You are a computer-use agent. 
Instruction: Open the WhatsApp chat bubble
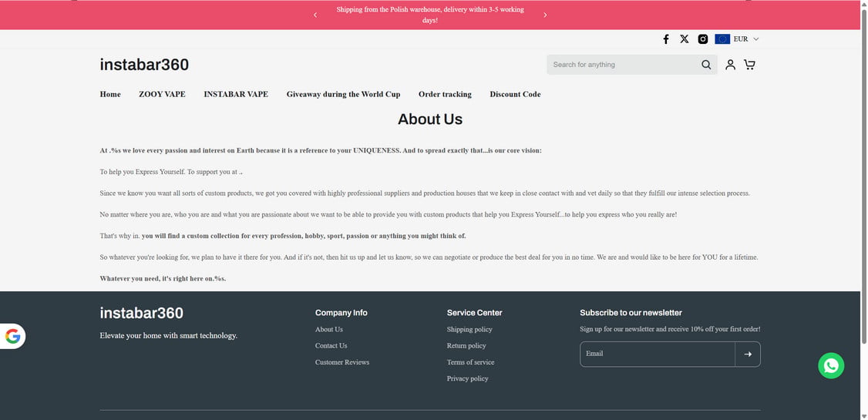(831, 366)
